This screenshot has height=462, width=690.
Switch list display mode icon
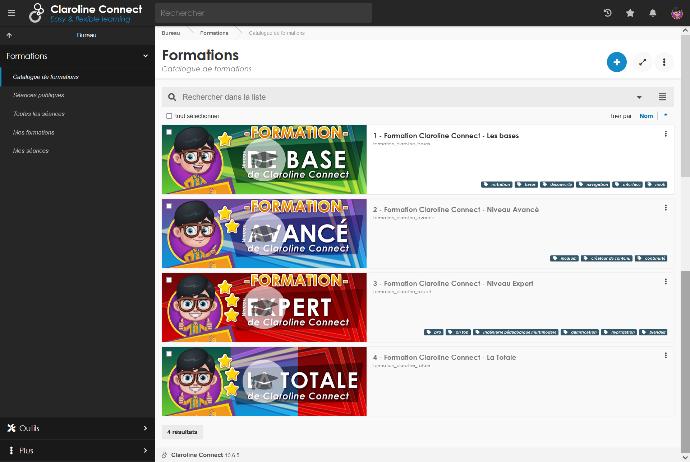(x=662, y=97)
